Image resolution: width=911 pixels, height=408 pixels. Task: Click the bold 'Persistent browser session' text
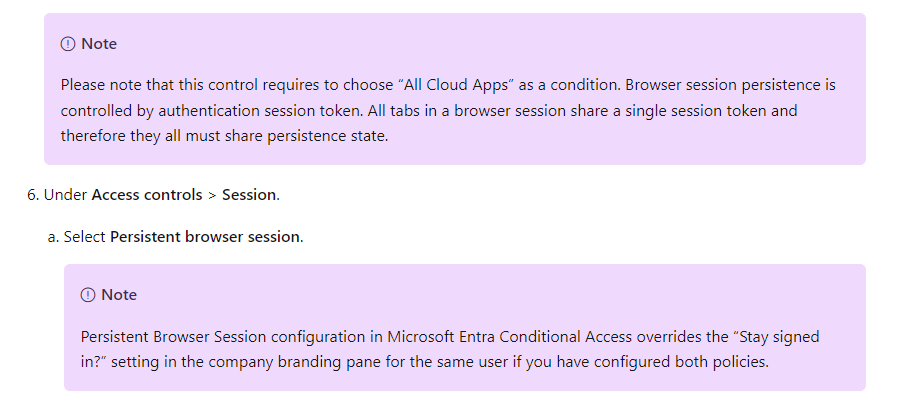pyautogui.click(x=205, y=237)
